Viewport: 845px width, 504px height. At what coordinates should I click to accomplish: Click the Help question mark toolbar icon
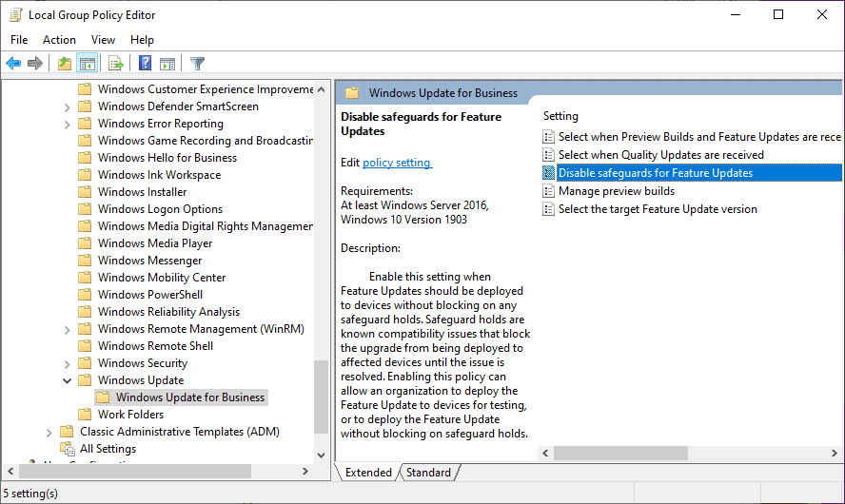145,63
